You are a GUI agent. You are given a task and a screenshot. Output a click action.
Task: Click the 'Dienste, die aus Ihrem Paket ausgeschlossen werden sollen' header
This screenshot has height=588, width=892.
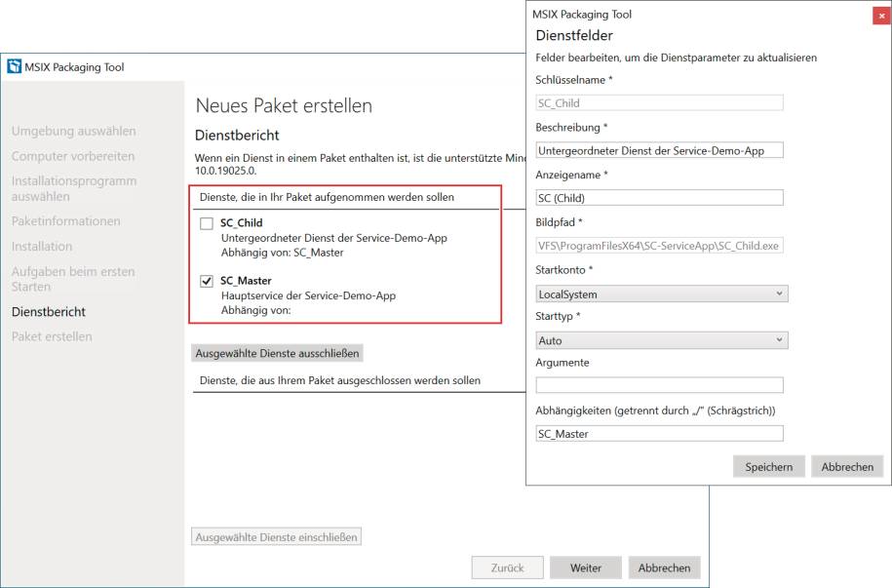click(339, 380)
